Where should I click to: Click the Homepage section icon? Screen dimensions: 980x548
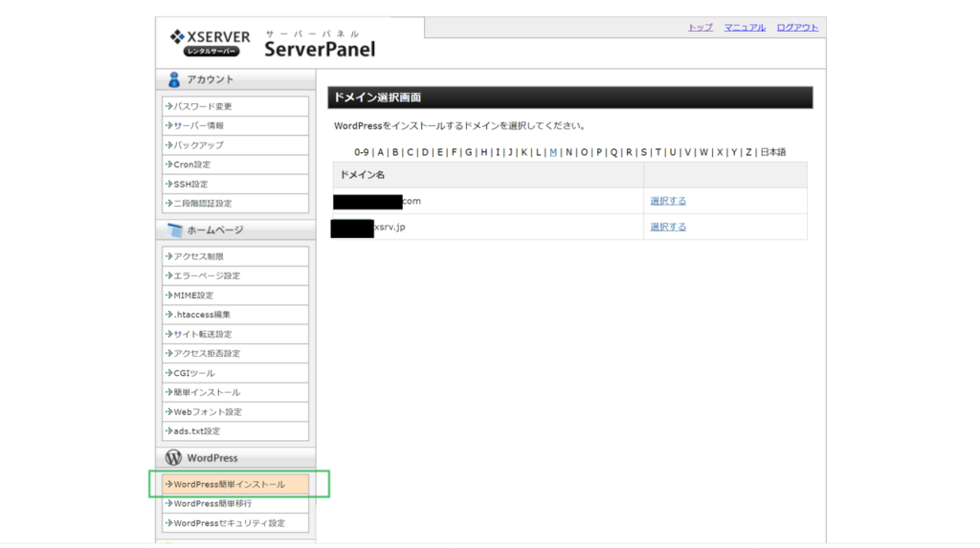click(x=174, y=230)
